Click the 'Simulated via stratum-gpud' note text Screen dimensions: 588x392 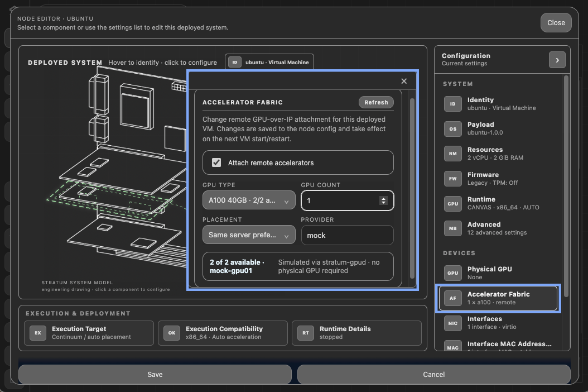329,266
